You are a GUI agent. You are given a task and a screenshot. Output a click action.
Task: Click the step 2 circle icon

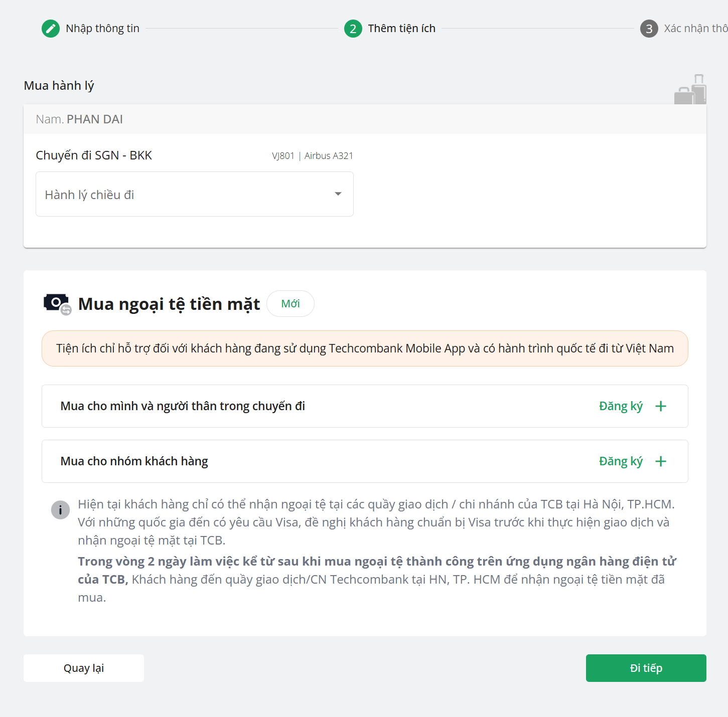pos(353,29)
